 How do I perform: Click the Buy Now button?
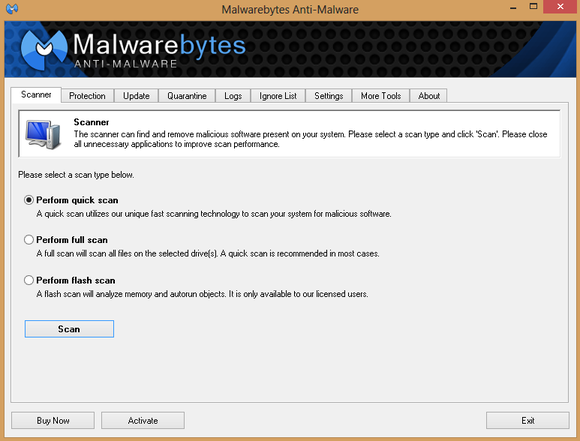(53, 421)
